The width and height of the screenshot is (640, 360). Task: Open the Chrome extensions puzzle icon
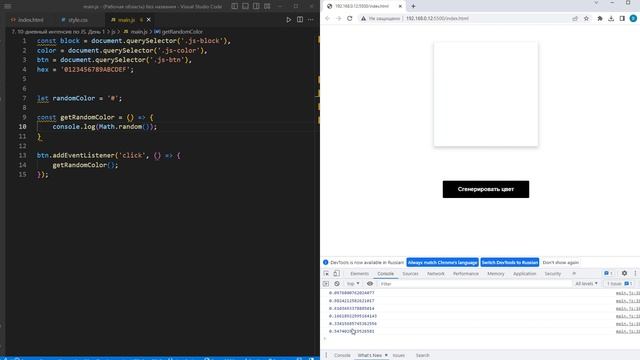(600, 18)
